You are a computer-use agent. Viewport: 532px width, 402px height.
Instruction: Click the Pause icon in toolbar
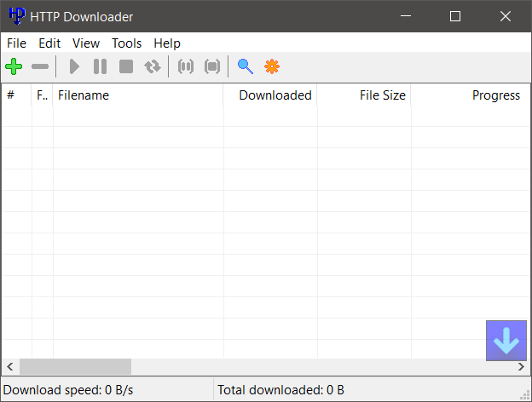[100, 66]
